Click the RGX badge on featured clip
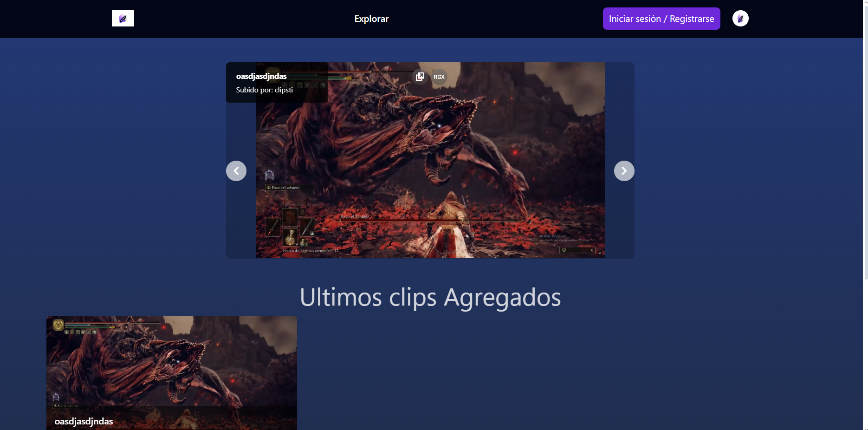The height and width of the screenshot is (430, 868). pyautogui.click(x=439, y=77)
